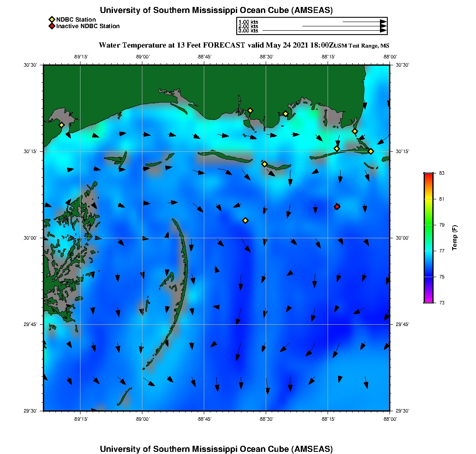
Task: Click the 1.00 kts label in speed legend
Action: pyautogui.click(x=248, y=22)
